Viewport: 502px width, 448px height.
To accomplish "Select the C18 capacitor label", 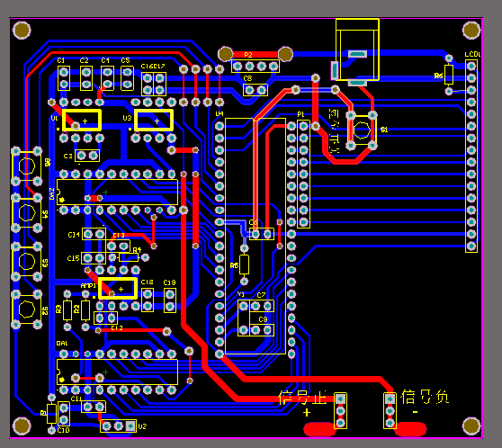I will (x=147, y=282).
